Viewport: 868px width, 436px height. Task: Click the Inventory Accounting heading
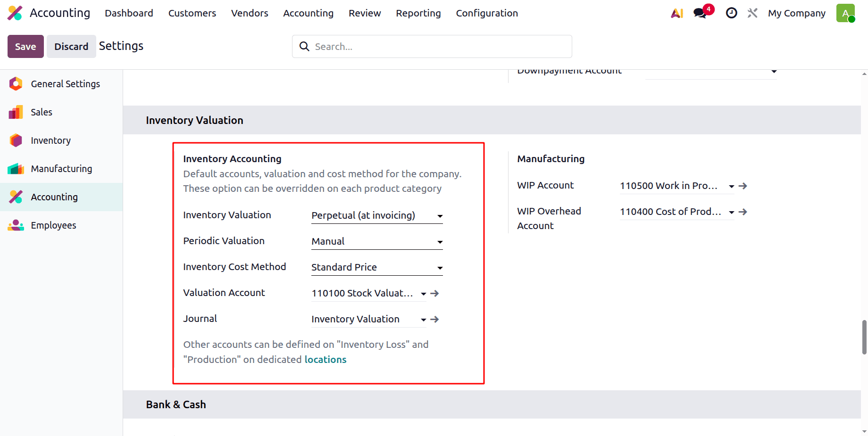[x=232, y=159]
